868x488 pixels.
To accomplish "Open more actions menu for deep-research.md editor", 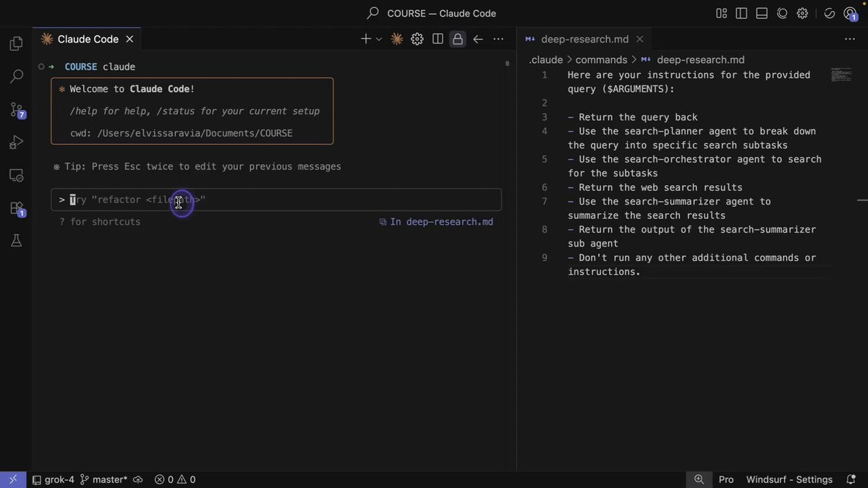I will tap(850, 39).
